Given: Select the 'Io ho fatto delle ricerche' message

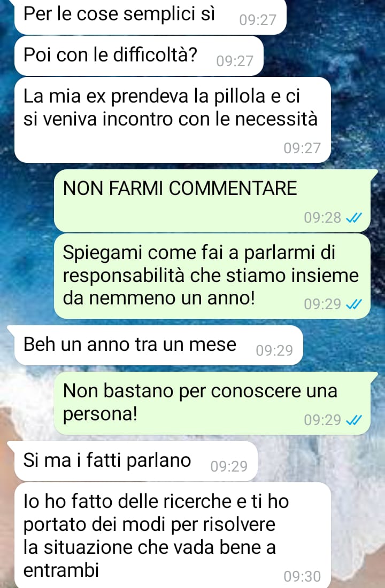Looking at the screenshot, I should pos(172,535).
